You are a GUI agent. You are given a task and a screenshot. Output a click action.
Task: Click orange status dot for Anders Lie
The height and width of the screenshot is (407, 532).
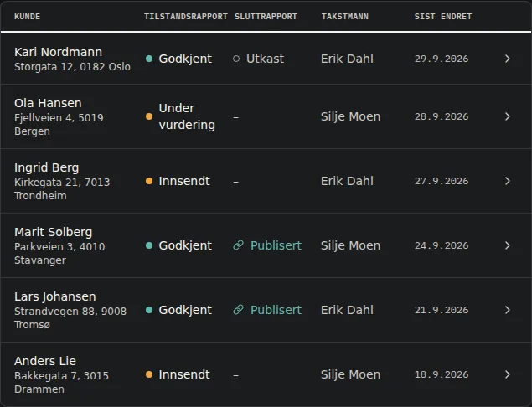149,374
